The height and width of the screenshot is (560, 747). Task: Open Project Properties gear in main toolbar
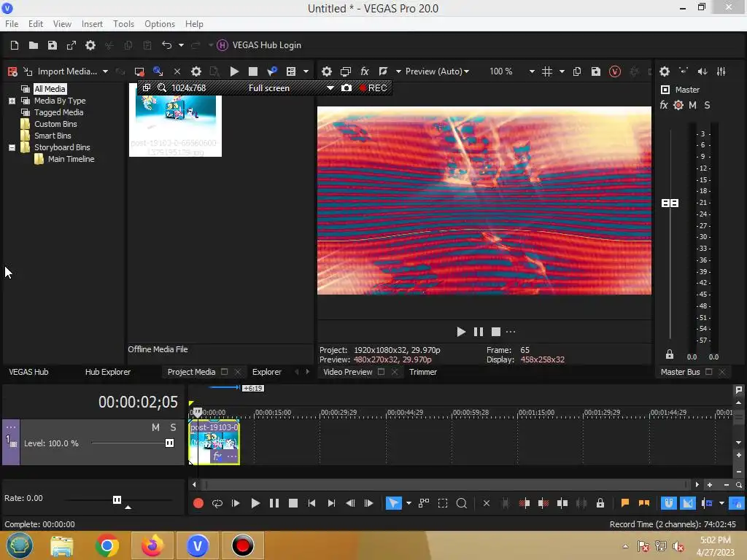tap(90, 45)
